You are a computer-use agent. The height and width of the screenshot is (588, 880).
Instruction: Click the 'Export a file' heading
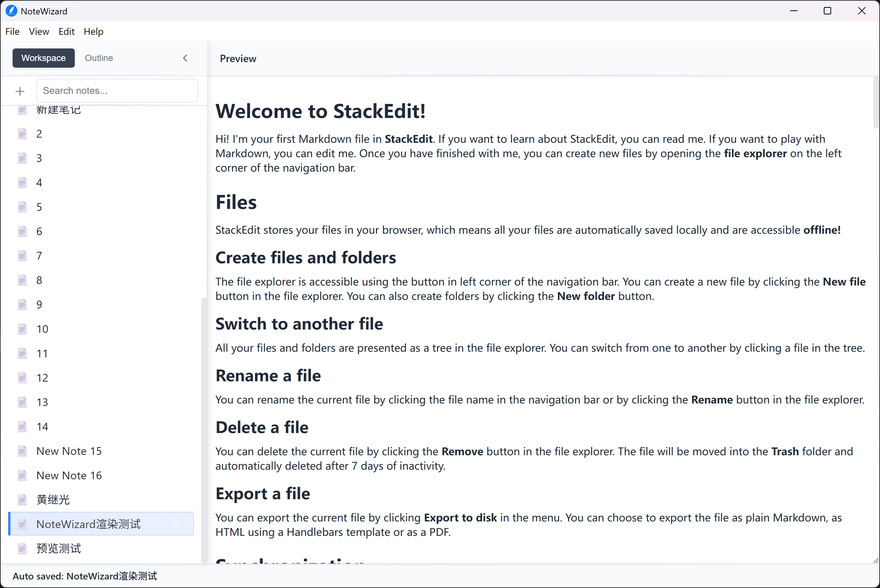point(263,494)
